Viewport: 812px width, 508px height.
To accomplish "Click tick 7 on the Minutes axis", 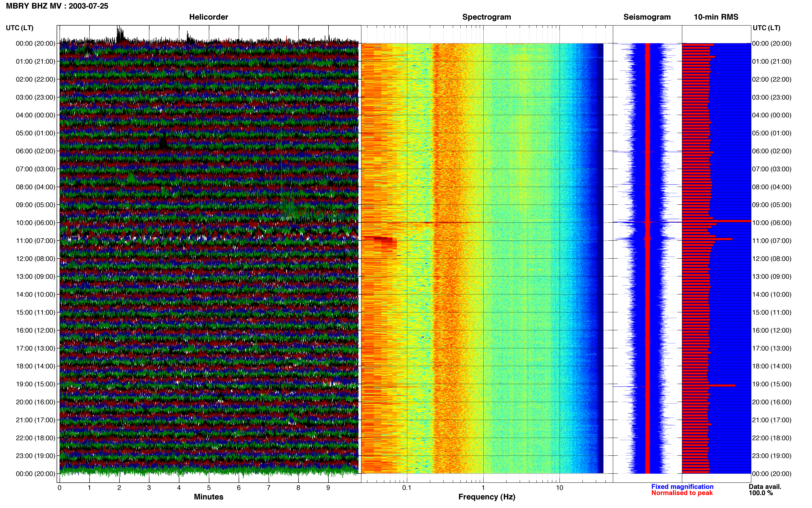I will (x=269, y=488).
